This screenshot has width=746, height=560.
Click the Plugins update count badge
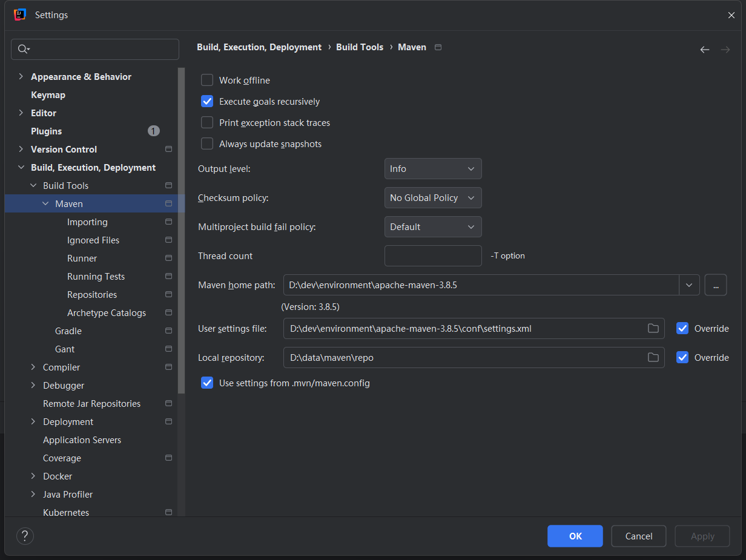click(x=154, y=131)
